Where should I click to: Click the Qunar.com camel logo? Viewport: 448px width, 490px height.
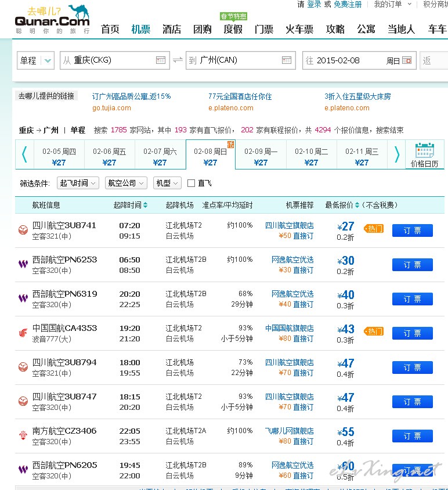(x=52, y=19)
